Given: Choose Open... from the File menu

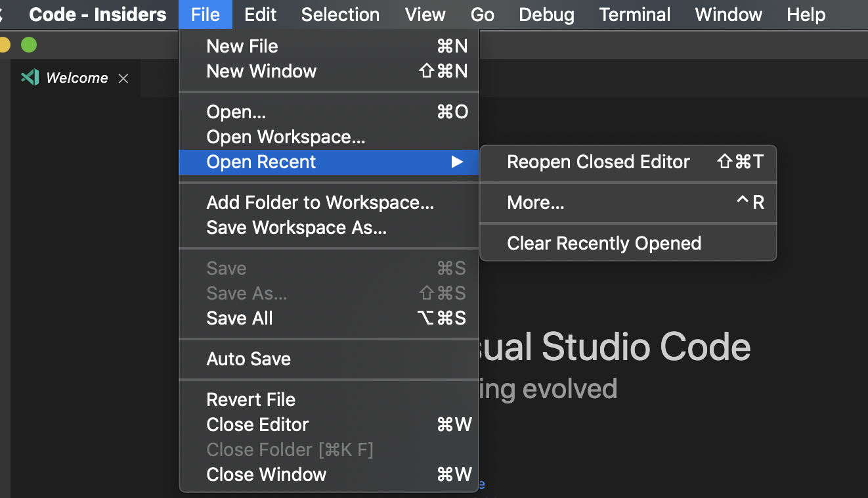Looking at the screenshot, I should (236, 112).
